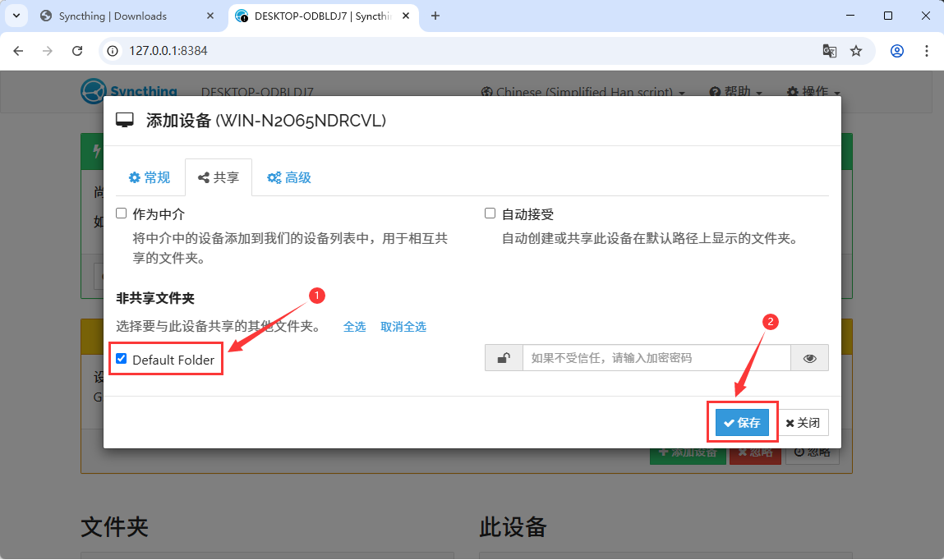Click the green 添加设备 button behind dialog

[x=688, y=453]
